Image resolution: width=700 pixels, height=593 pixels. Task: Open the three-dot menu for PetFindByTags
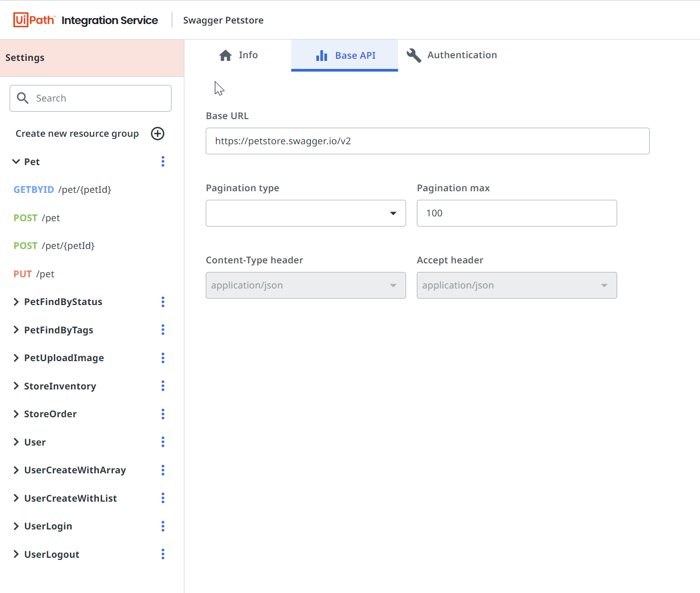click(163, 330)
